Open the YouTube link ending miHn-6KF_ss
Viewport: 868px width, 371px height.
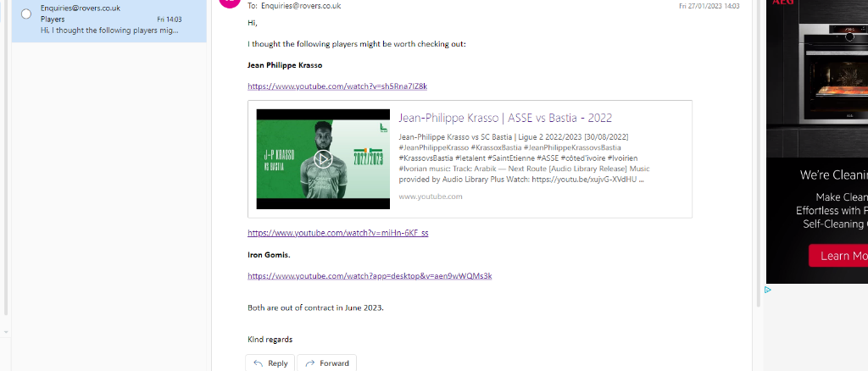pos(337,233)
